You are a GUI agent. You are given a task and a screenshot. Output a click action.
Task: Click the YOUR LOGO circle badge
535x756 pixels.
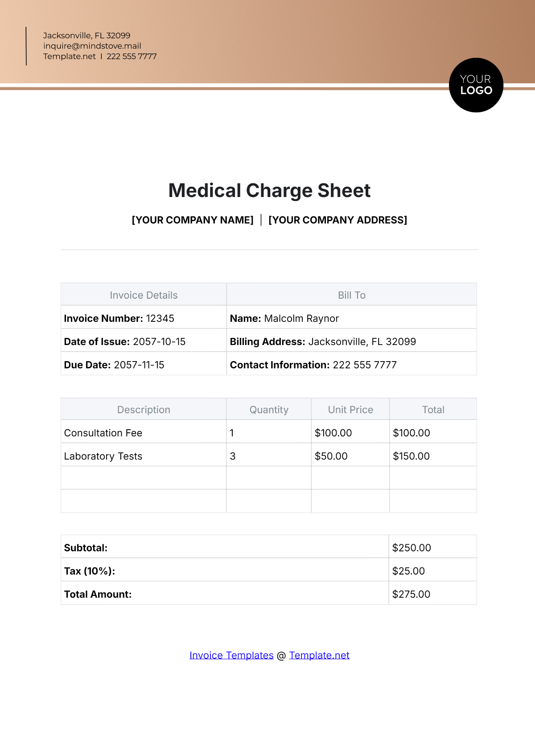point(476,85)
